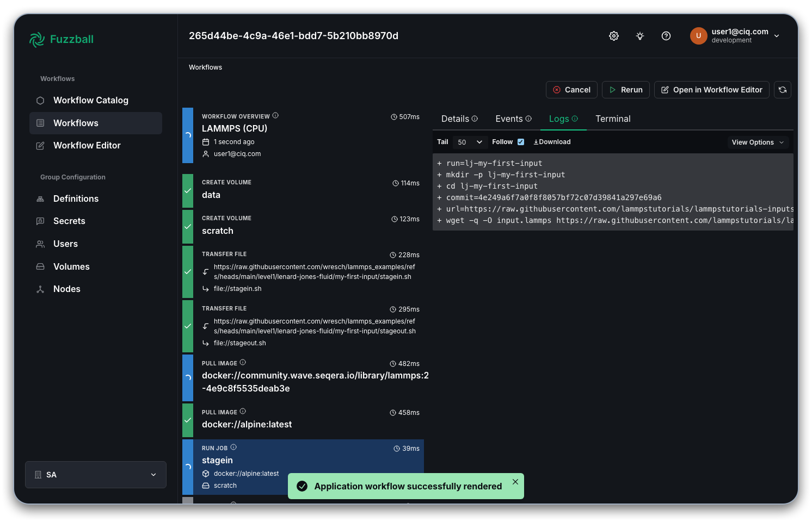Click the info icon beside the Details tab
Viewport: 812px width, 522px height.
click(x=475, y=119)
